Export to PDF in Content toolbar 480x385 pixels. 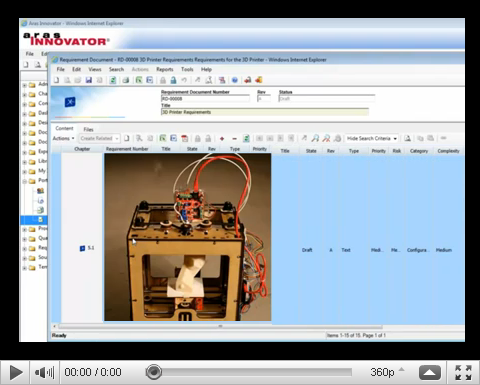184,138
